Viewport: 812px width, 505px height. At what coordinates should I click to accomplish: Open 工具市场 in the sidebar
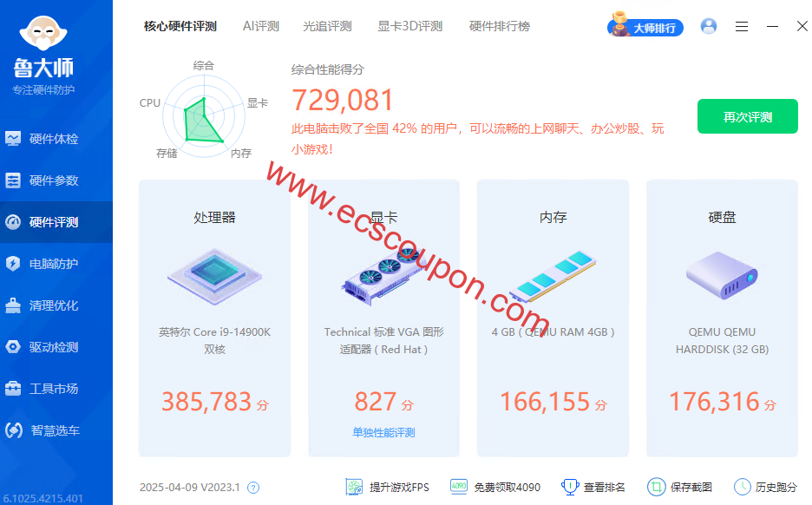(x=56, y=389)
